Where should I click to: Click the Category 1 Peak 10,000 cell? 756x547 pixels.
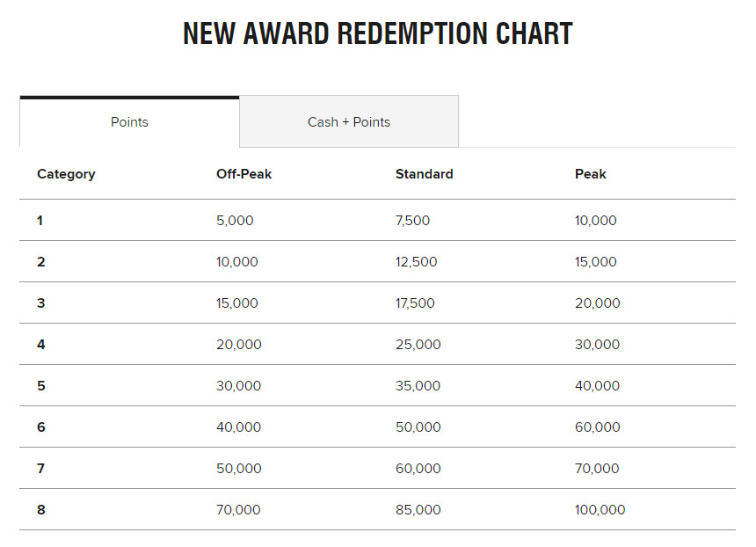point(595,221)
